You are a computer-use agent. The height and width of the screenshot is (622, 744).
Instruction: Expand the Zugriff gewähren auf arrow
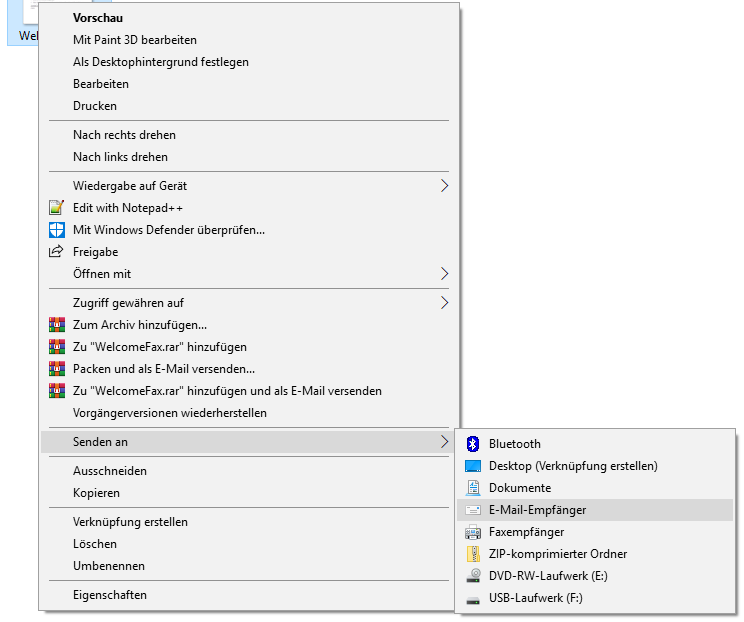click(444, 303)
